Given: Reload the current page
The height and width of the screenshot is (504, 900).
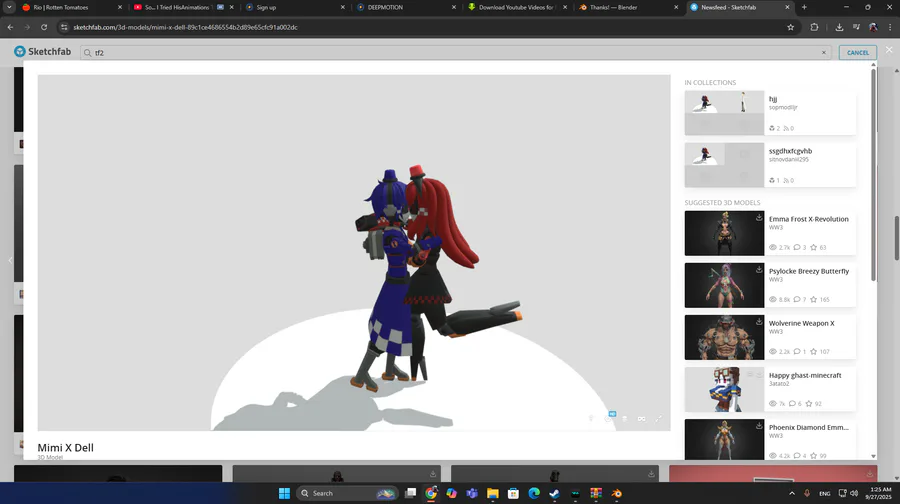Looking at the screenshot, I should [x=44, y=27].
